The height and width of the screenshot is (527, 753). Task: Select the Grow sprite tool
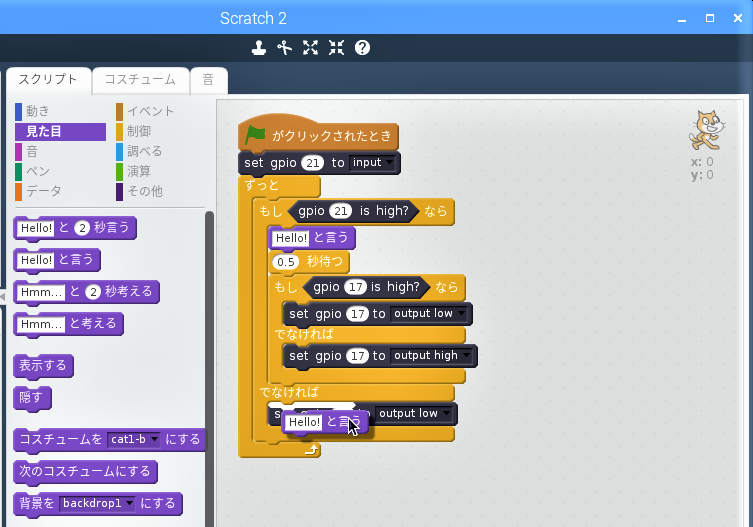pyautogui.click(x=311, y=48)
